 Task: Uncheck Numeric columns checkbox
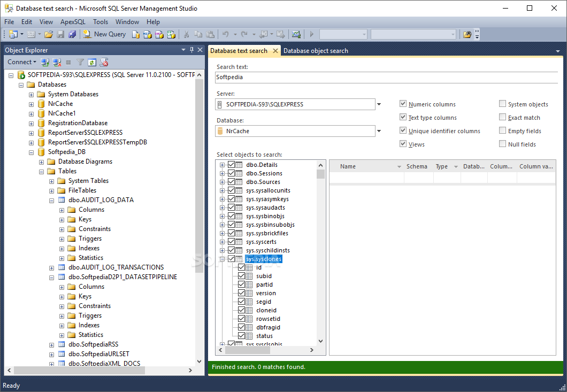coord(403,104)
